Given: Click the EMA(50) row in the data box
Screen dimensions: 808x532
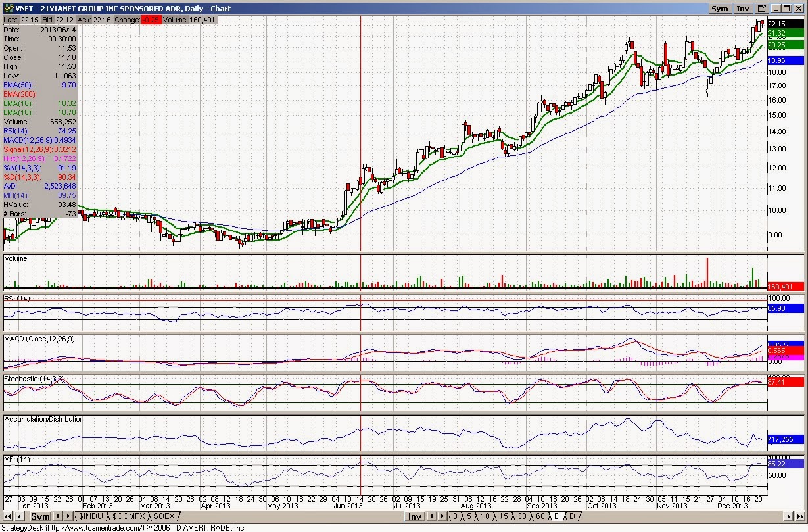Looking at the screenshot, I should tap(40, 85).
